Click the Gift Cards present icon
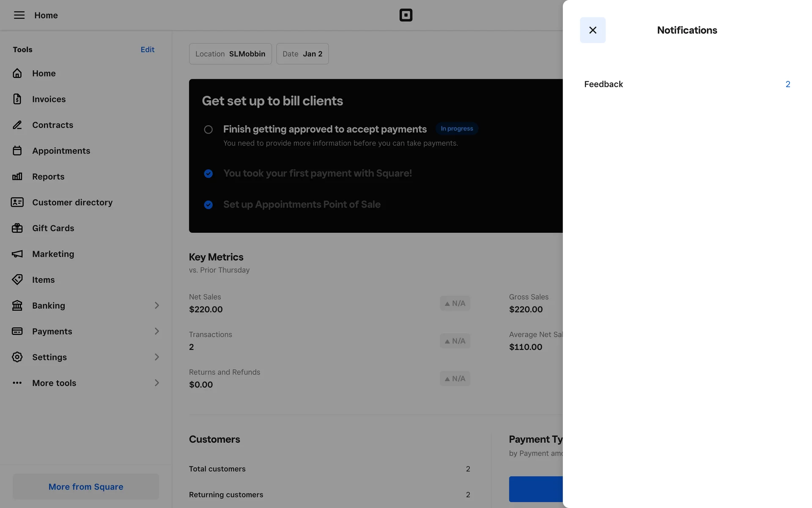This screenshot has width=812, height=508. [17, 228]
